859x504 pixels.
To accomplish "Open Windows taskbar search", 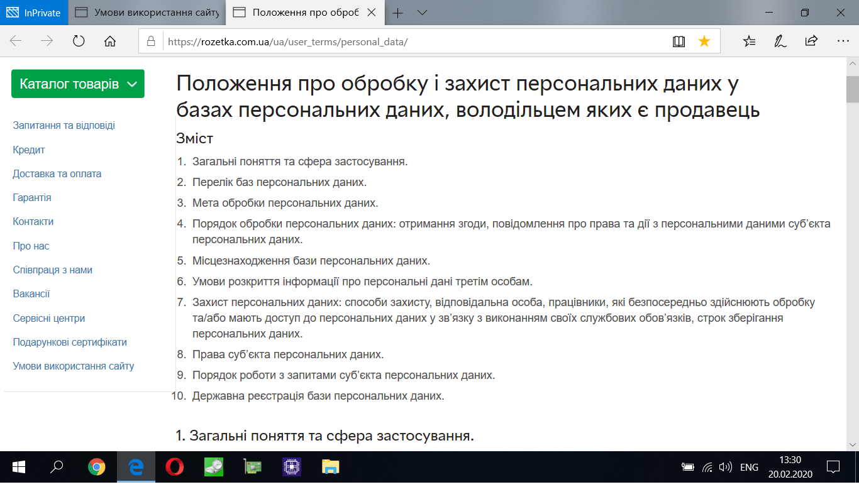I will (x=57, y=467).
